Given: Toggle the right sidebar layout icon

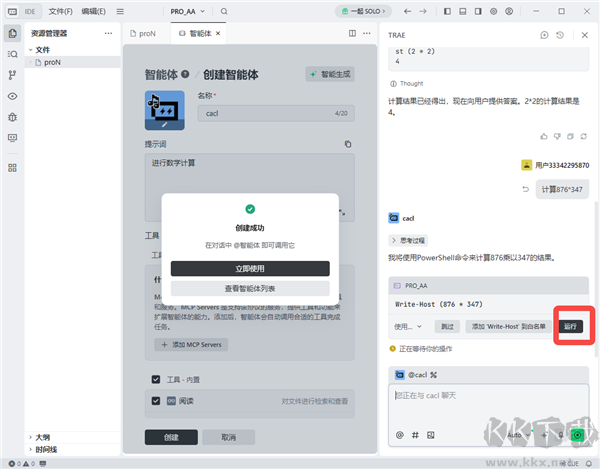Looking at the screenshot, I should (478, 11).
